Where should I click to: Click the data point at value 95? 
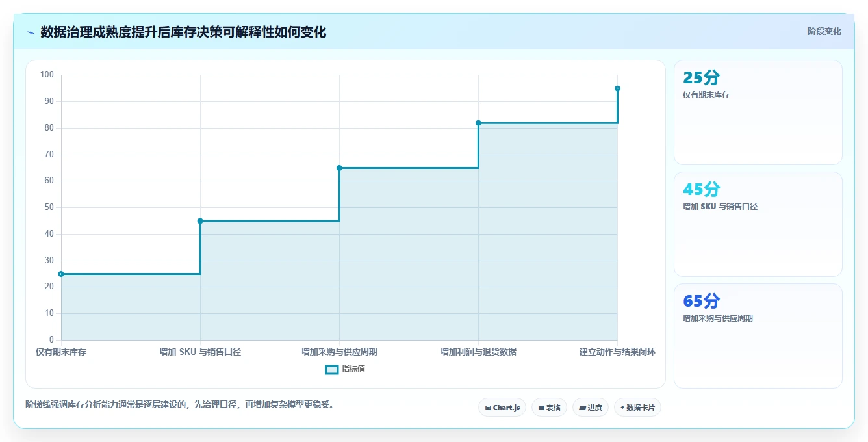point(617,88)
